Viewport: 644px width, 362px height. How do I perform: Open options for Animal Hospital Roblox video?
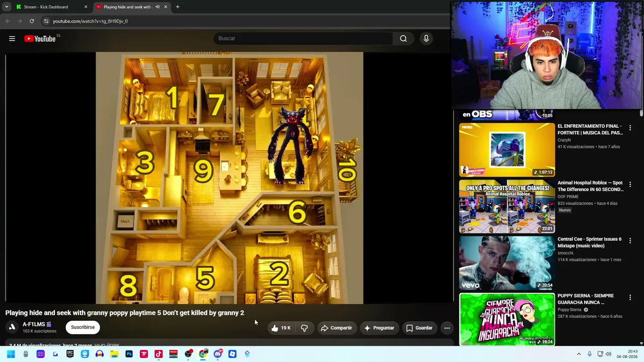[x=630, y=185]
